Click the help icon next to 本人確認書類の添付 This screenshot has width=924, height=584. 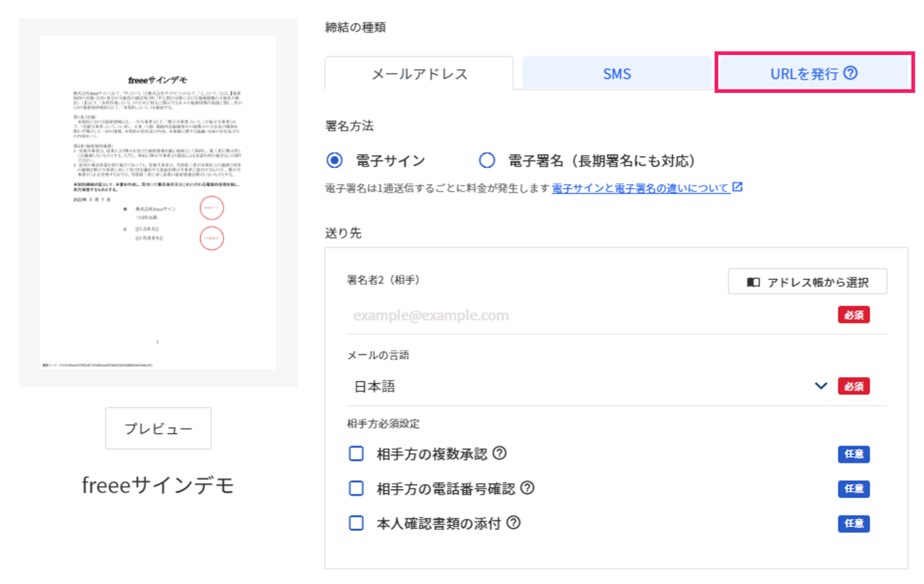pos(514,523)
